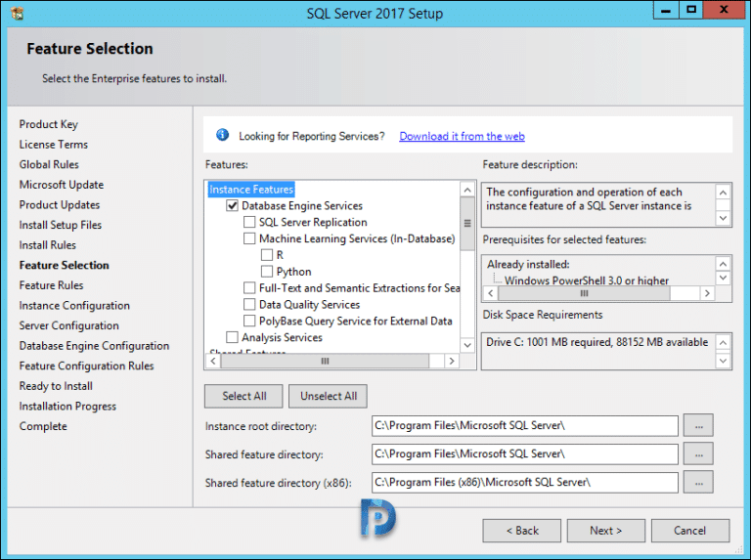Select License Terms step in the sidebar
Image resolution: width=751 pixels, height=560 pixels.
click(54, 144)
